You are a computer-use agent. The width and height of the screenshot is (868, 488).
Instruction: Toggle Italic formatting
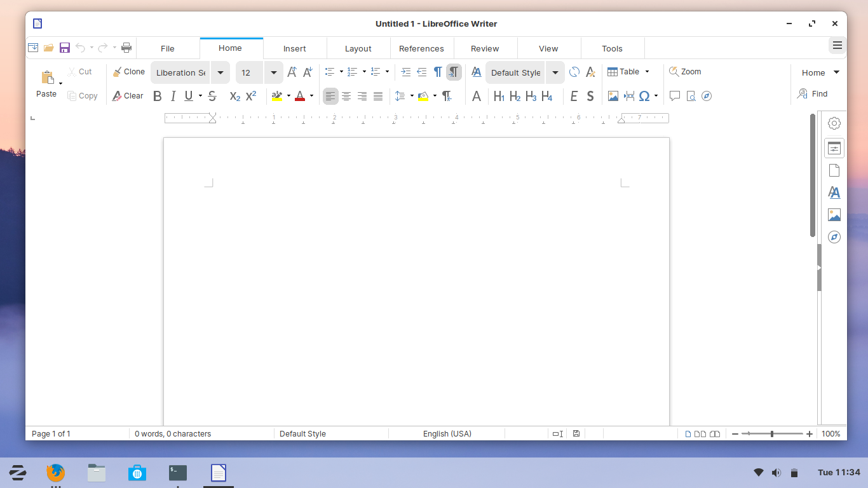173,96
